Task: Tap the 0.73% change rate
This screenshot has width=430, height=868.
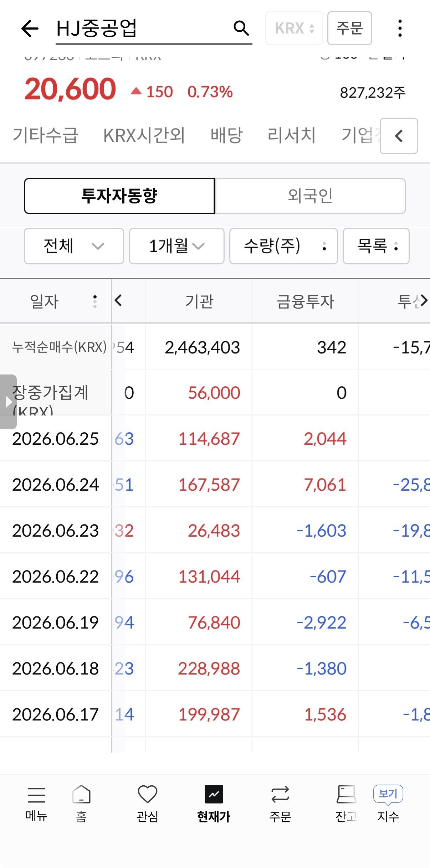Action: pos(210,92)
